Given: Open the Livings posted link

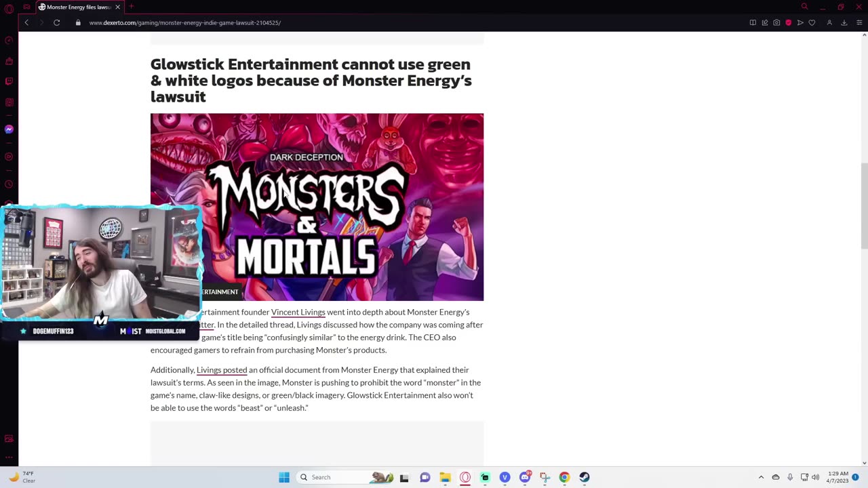Looking at the screenshot, I should (x=222, y=369).
